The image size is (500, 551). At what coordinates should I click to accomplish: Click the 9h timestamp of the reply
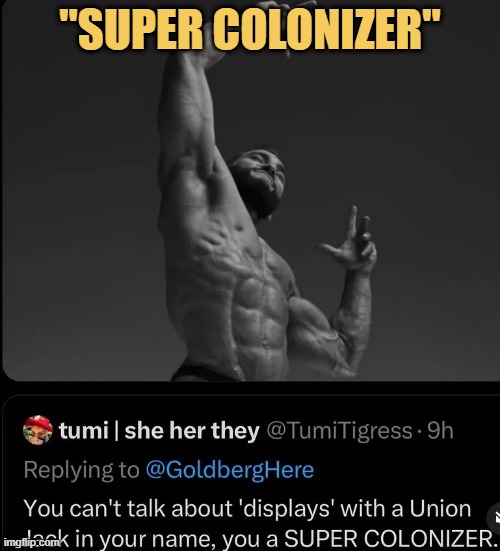coord(440,431)
